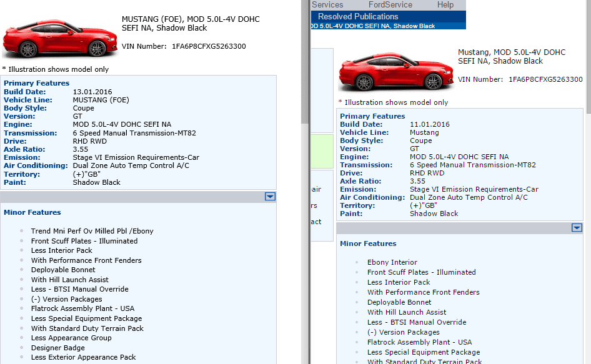Click the Transmission value in the left panel
The image size is (591, 364).
134,133
